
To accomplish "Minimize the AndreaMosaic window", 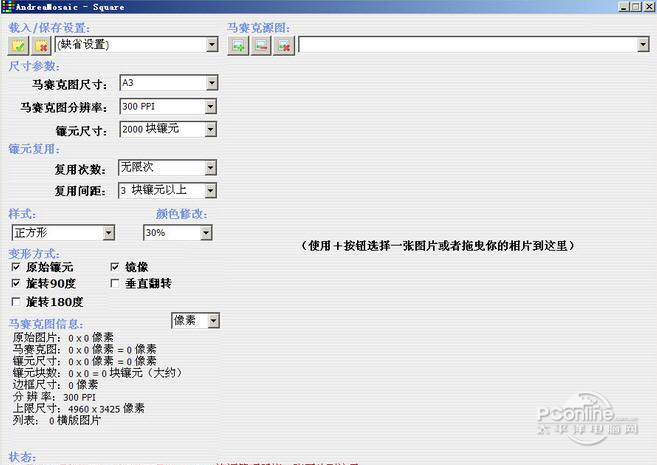I will (624, 7).
